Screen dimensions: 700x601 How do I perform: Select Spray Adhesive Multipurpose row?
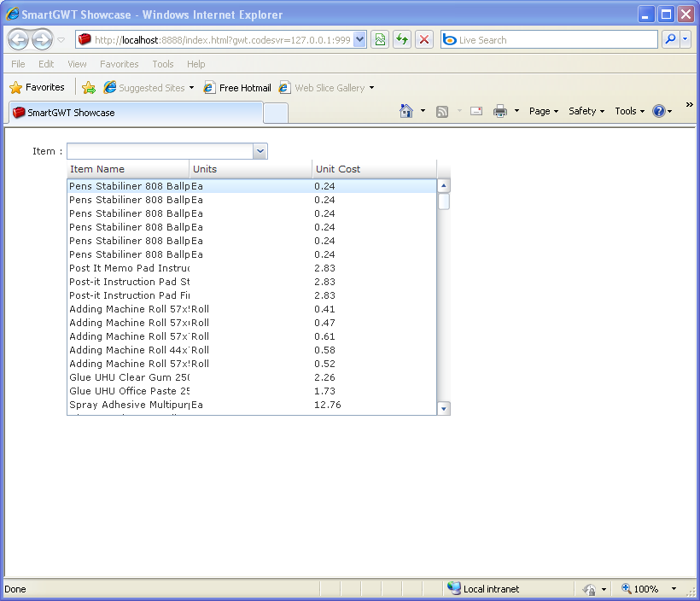click(252, 405)
